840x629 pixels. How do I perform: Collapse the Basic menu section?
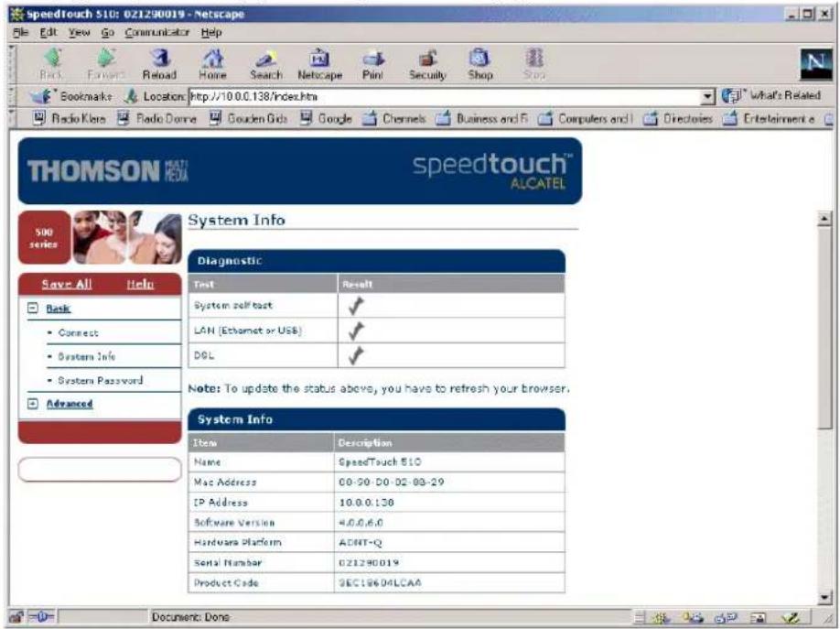click(33, 309)
